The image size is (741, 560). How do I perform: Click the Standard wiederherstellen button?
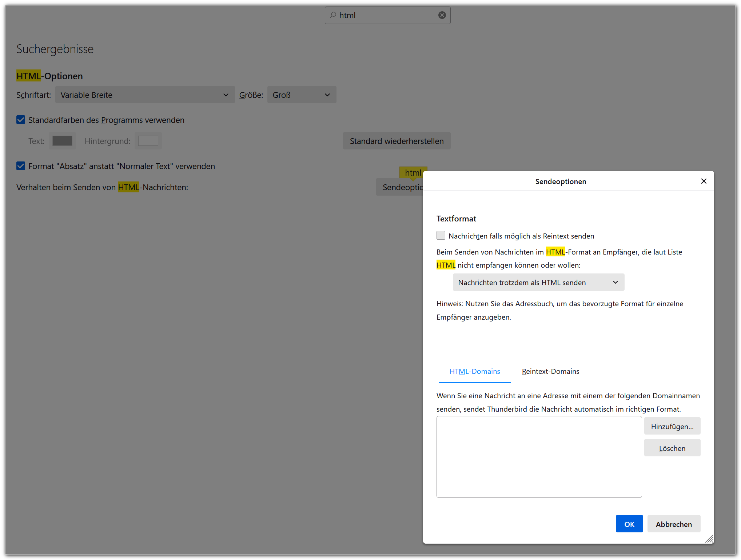point(396,141)
